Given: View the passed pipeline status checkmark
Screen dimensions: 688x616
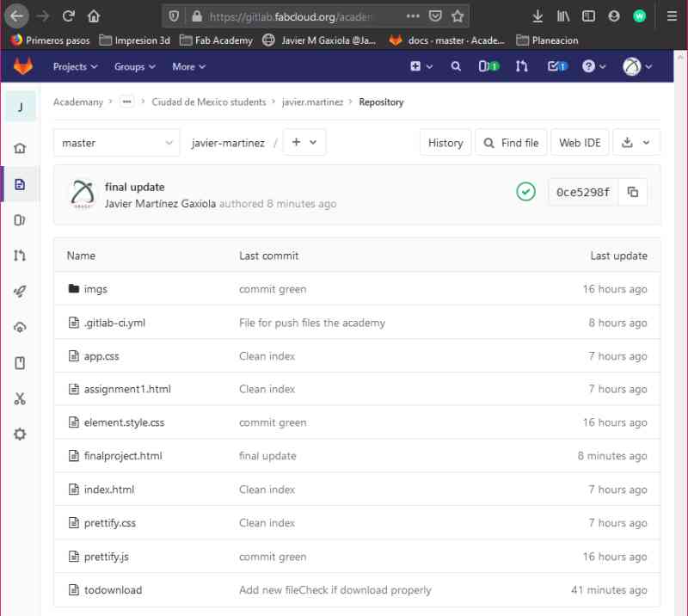Looking at the screenshot, I should point(525,192).
